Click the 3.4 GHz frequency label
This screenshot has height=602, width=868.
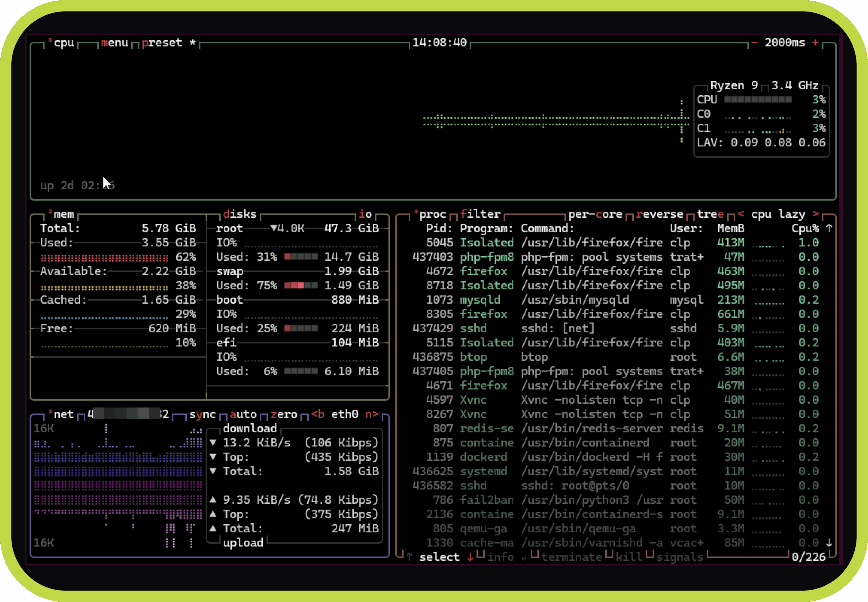click(x=795, y=85)
